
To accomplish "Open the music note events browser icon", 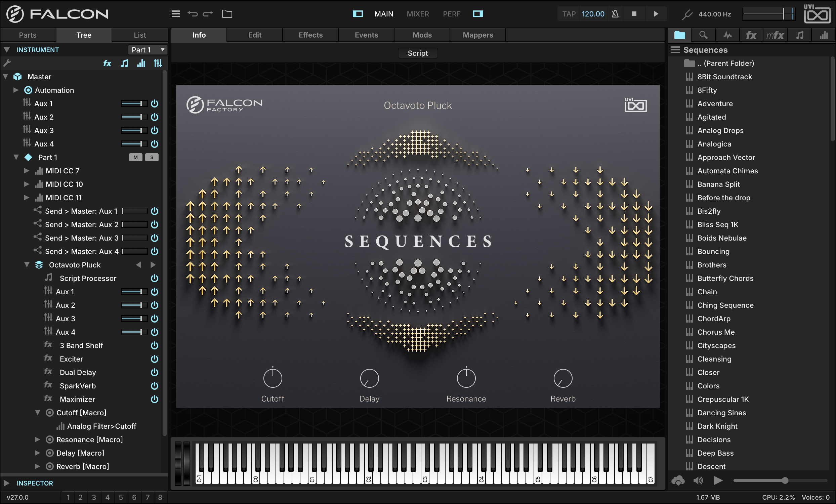I will (x=800, y=35).
